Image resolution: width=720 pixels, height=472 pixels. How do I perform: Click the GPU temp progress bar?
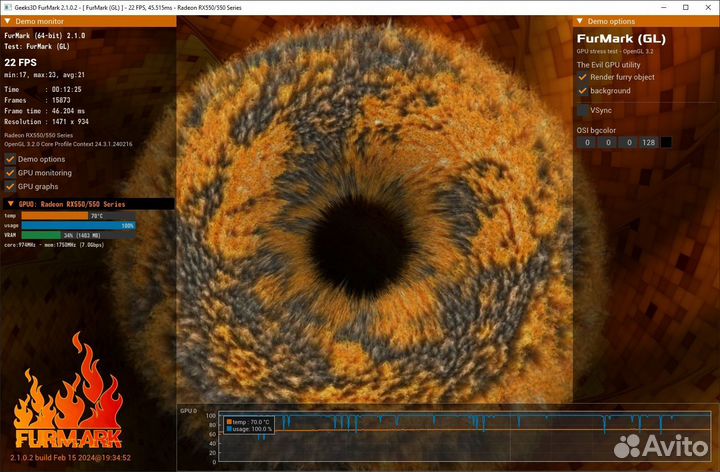pos(78,216)
